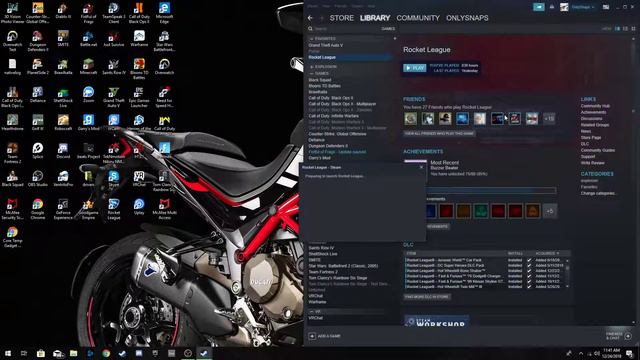Viewport: 640px width, 360px height.
Task: Launch the Skype desktop shortcut
Action: (113, 178)
